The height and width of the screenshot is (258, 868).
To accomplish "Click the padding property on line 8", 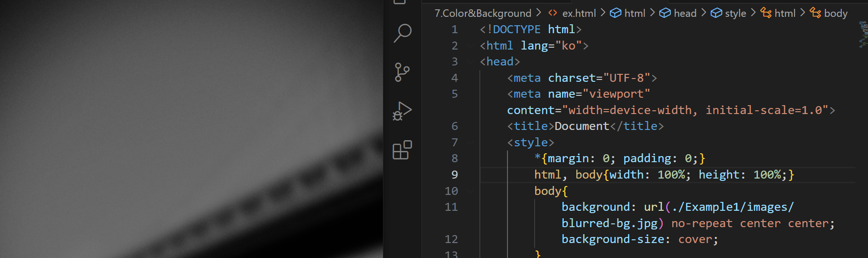I will (x=647, y=158).
